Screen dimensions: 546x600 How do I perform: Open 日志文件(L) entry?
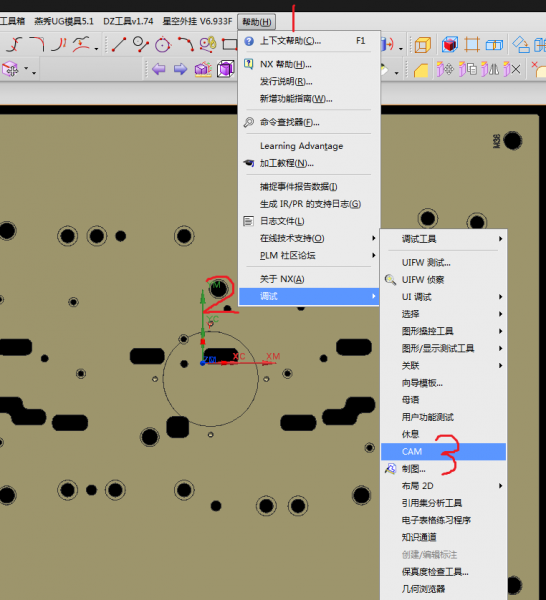[x=309, y=221]
